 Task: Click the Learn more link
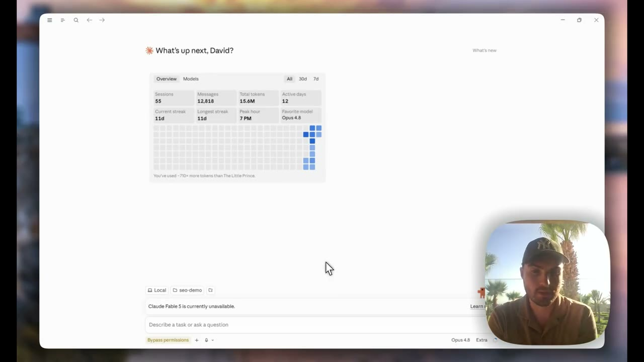pyautogui.click(x=477, y=306)
